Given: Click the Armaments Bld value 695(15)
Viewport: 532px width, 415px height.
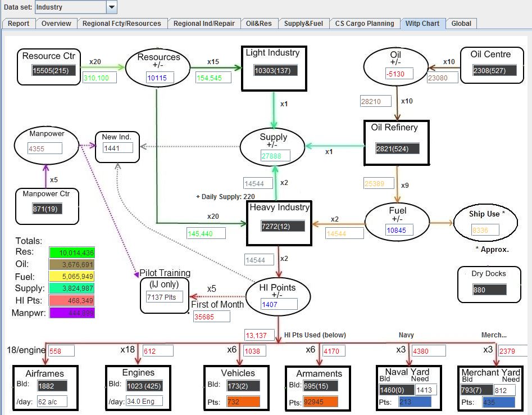Looking at the screenshot, I should pos(320,386).
